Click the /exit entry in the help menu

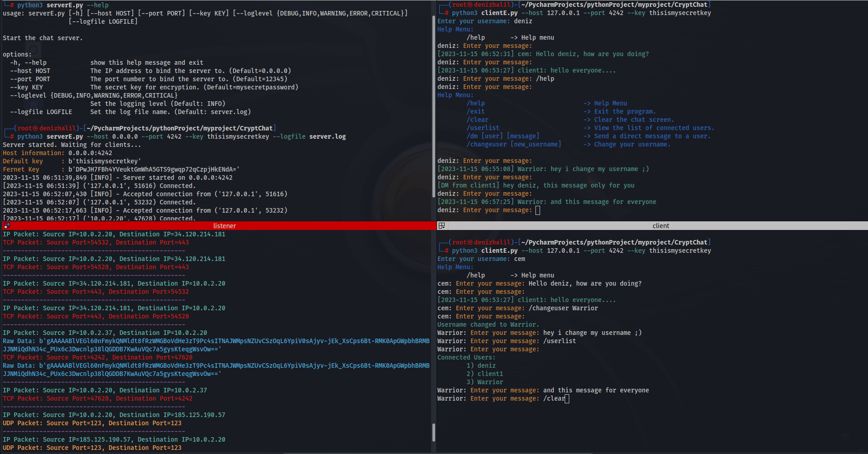click(x=476, y=111)
